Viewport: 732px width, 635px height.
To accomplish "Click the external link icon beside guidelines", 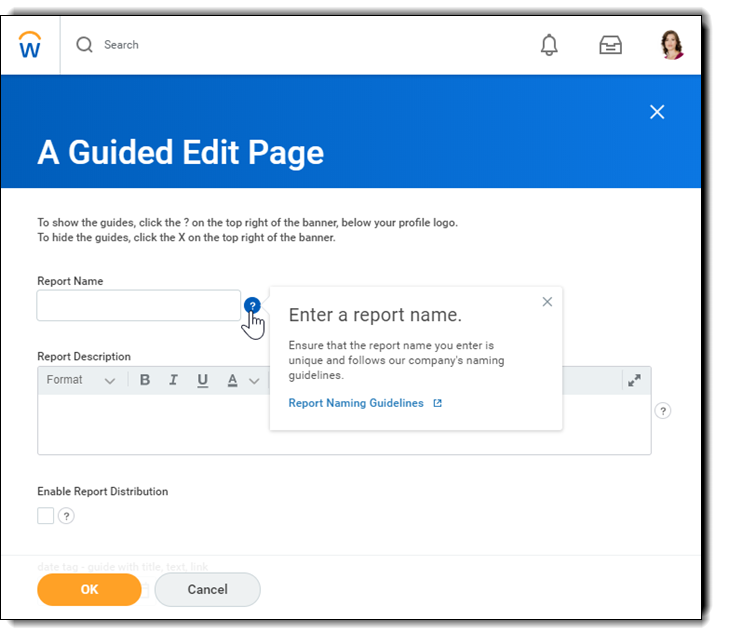I will (437, 403).
